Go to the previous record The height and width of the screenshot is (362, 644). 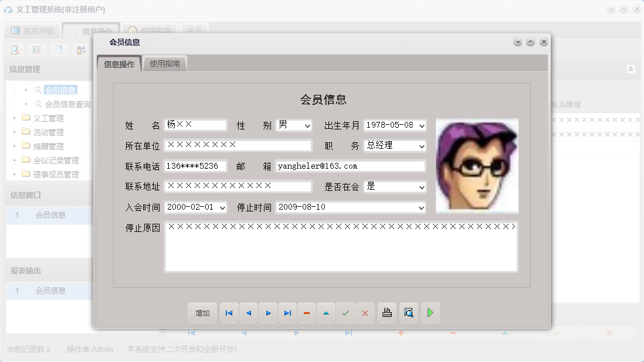pos(248,312)
